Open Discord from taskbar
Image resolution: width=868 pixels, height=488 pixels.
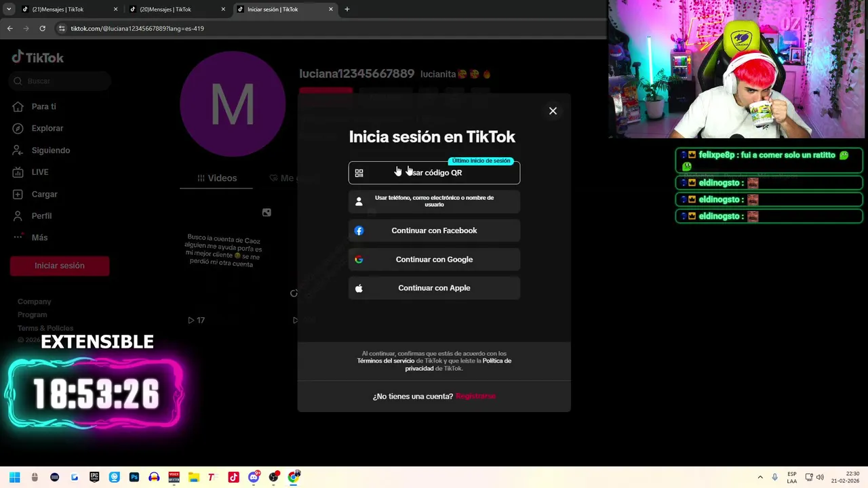(x=254, y=477)
